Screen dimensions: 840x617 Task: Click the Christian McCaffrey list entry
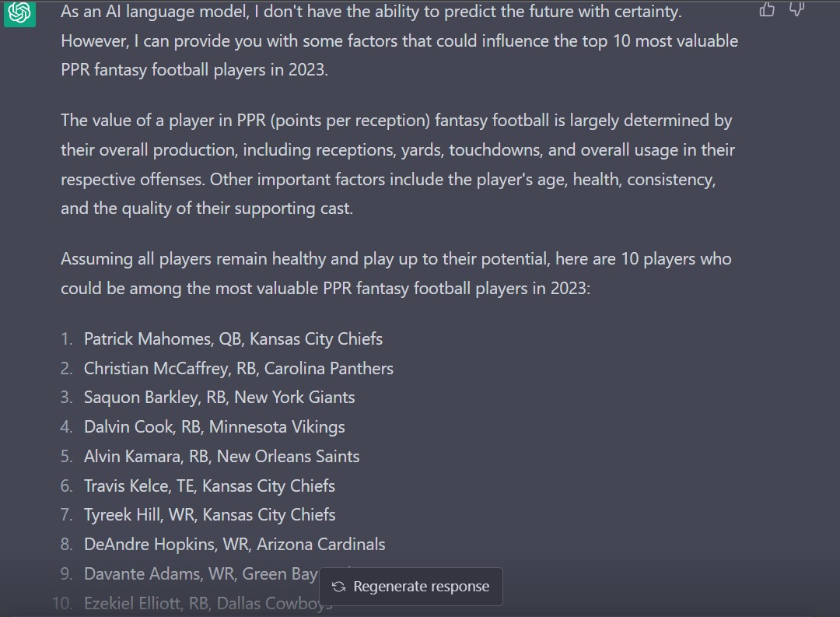pyautogui.click(x=238, y=369)
